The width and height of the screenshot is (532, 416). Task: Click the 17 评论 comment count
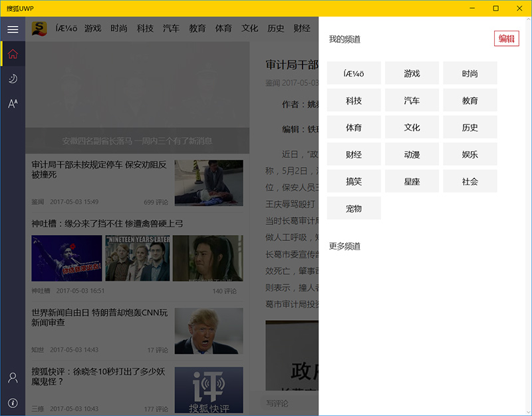158,350
